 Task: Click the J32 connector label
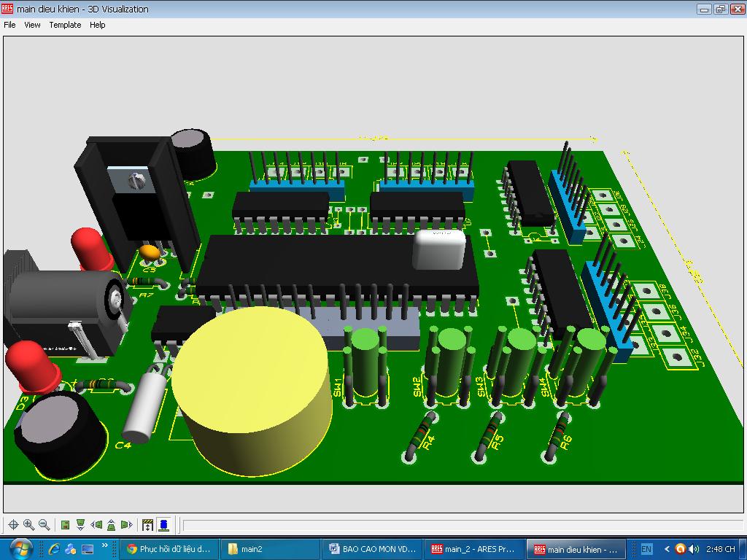(x=697, y=358)
